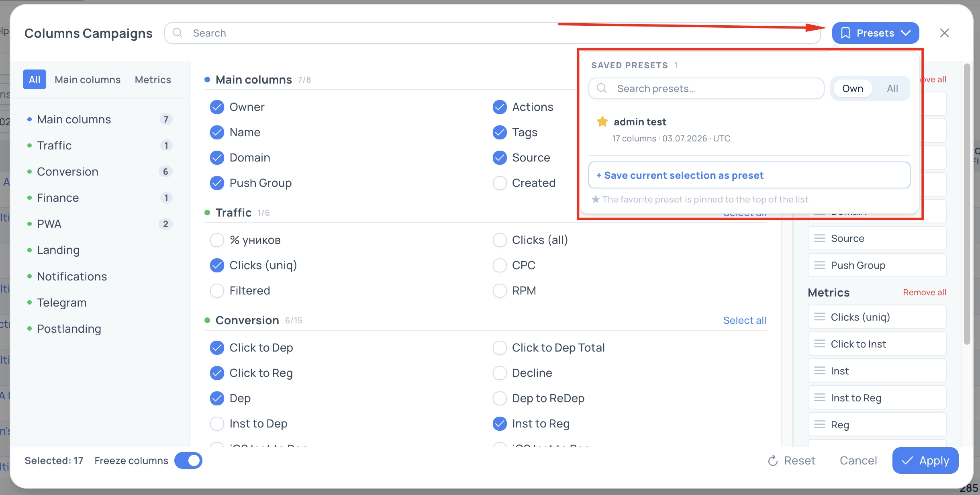The width and height of the screenshot is (980, 495).
Task: Click the drag handle icon for Reg metric
Action: click(x=819, y=425)
